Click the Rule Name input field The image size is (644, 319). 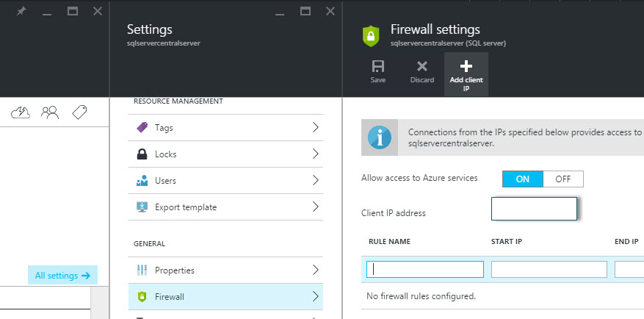(x=424, y=269)
